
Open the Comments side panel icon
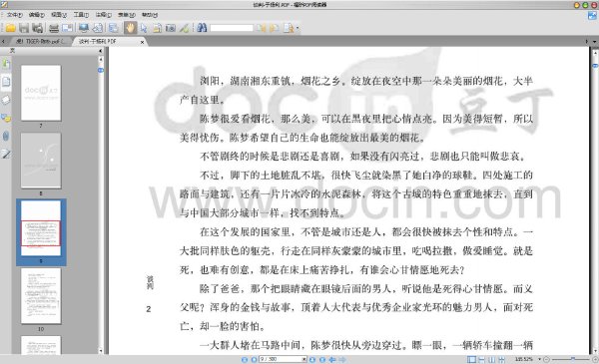[x=6, y=118]
